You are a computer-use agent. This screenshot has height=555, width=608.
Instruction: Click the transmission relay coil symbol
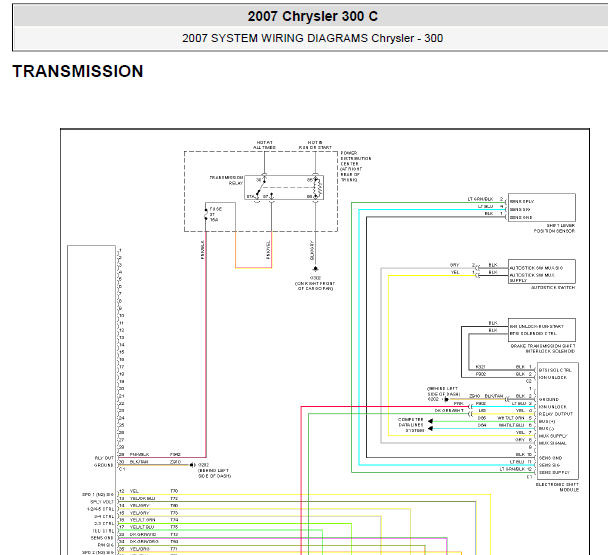click(x=317, y=187)
